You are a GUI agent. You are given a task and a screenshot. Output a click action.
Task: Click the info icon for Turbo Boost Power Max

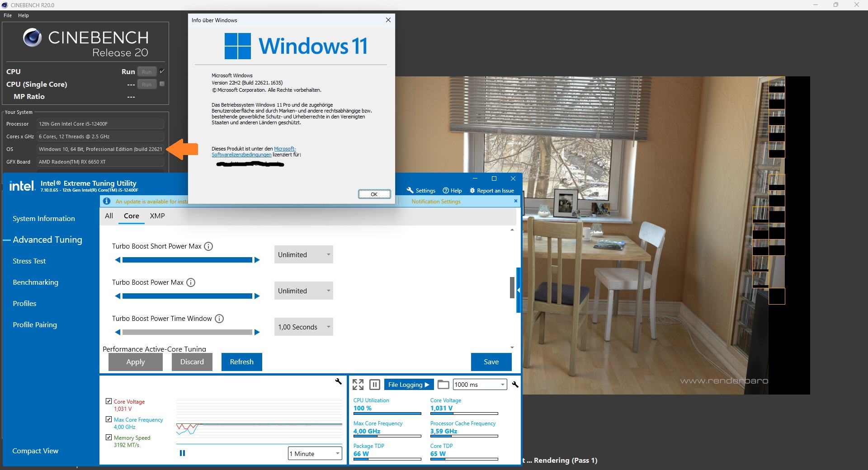pos(191,282)
